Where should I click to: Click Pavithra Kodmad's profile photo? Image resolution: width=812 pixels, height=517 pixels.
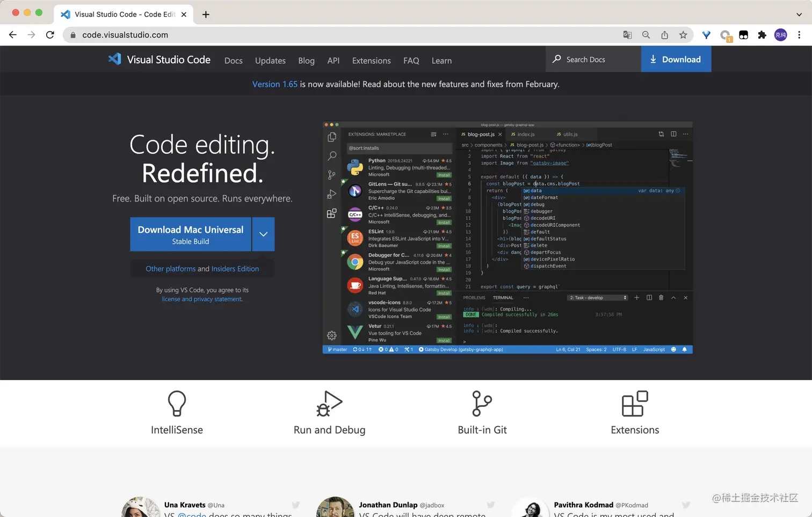[531, 508]
